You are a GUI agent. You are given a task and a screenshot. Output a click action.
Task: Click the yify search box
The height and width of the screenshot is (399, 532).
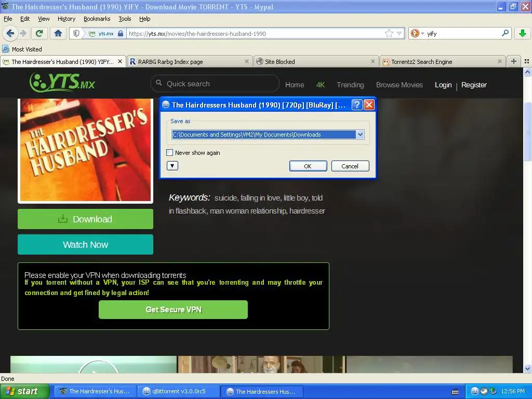pos(463,34)
